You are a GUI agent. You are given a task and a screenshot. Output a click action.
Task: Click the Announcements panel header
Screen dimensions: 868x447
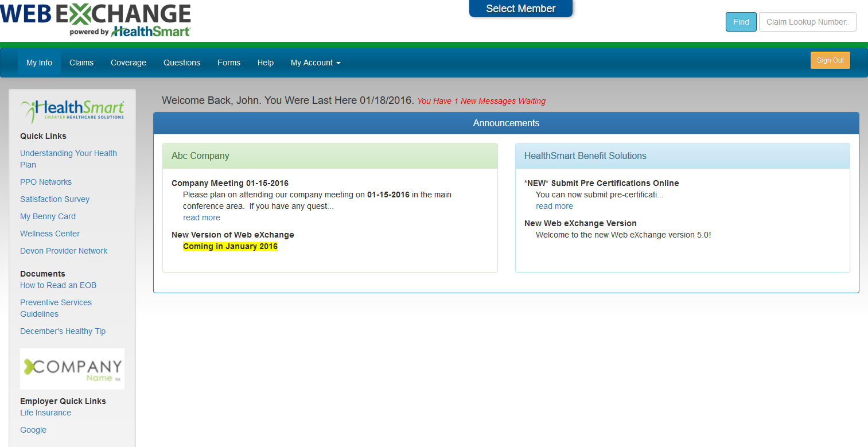506,123
